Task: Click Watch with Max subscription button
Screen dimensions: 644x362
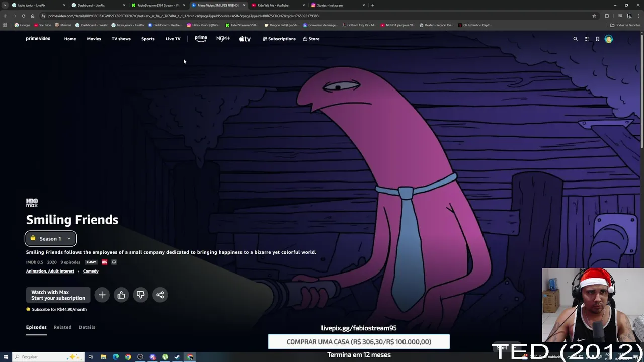Action: tap(58, 295)
